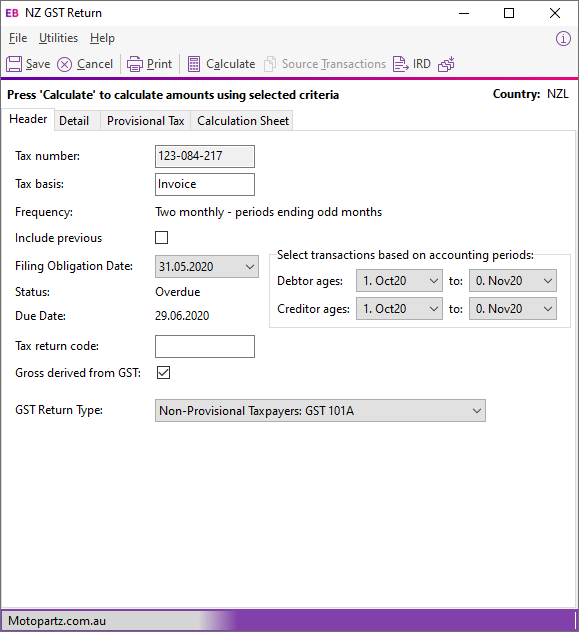The height and width of the screenshot is (632, 579).
Task: Open the Utilities menu
Action: pyautogui.click(x=58, y=38)
